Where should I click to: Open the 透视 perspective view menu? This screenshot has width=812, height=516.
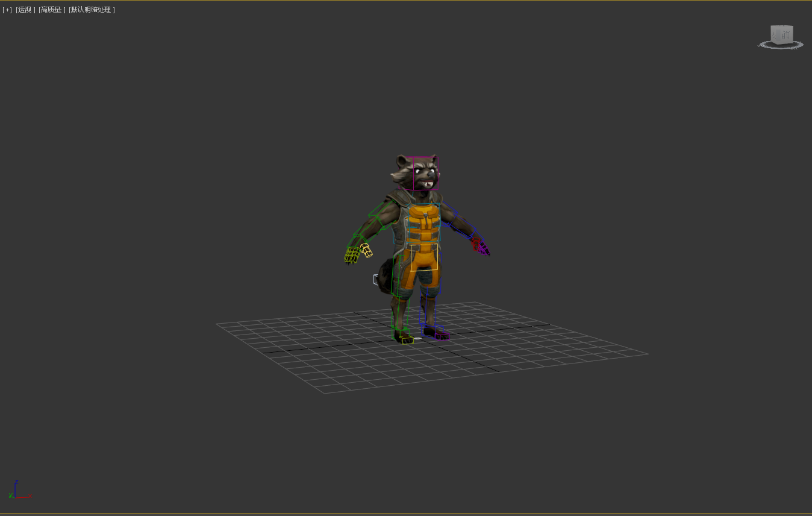pyautogui.click(x=25, y=10)
